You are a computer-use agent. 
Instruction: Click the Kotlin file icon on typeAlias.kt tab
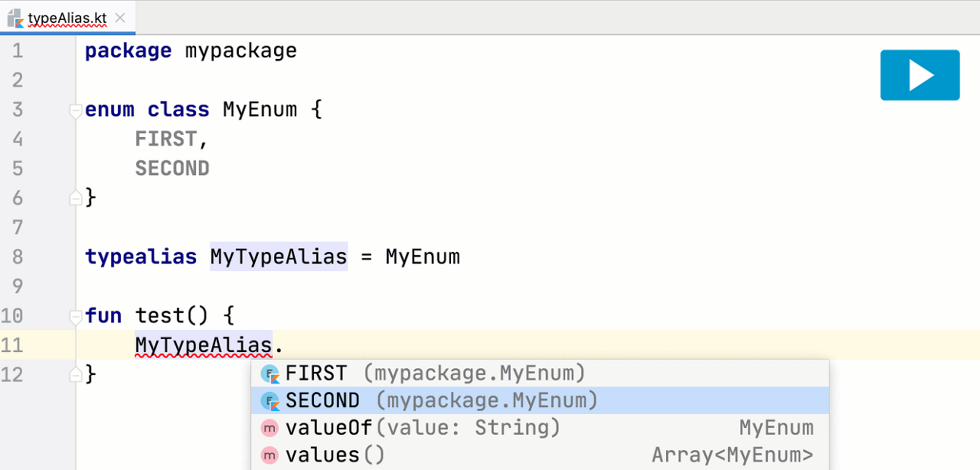[14, 18]
